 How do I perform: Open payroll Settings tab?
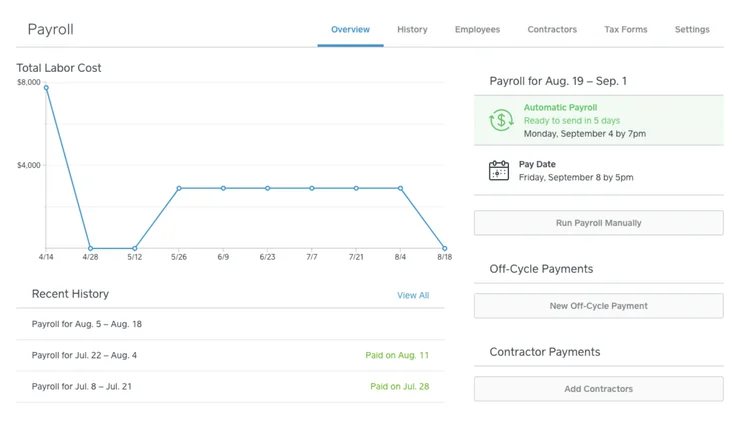(x=692, y=29)
